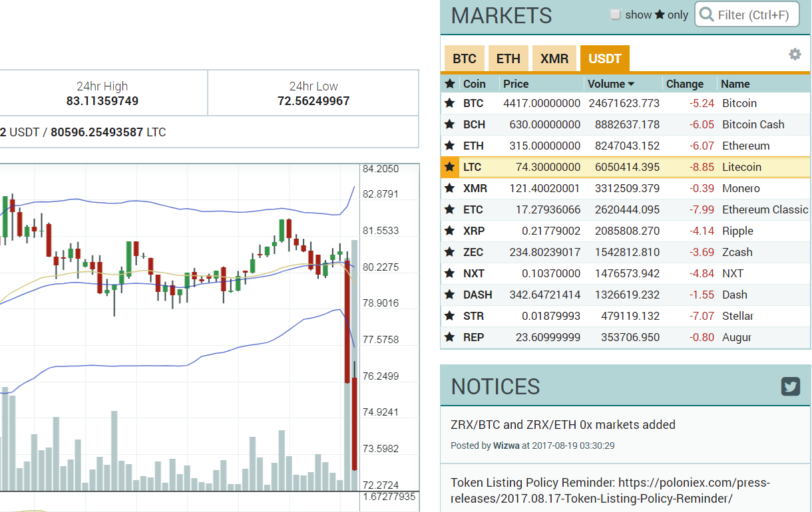This screenshot has width=812, height=512.
Task: Click poster name Wizwa
Action: coord(507,446)
